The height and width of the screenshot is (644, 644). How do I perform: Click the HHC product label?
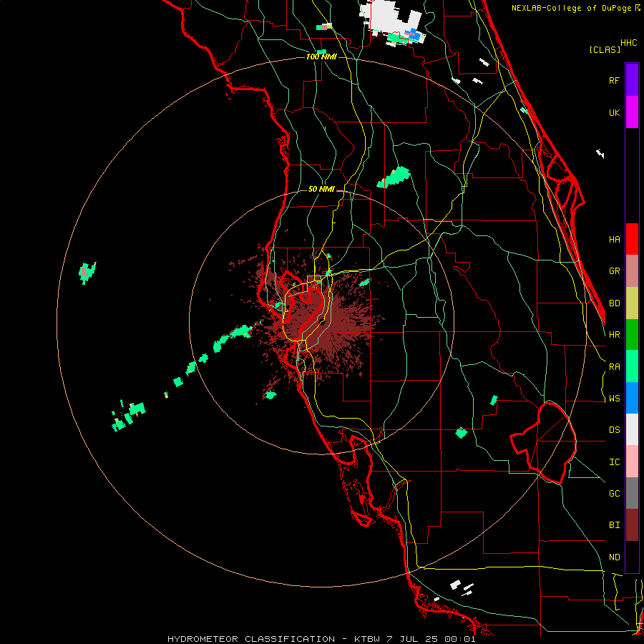click(x=629, y=43)
